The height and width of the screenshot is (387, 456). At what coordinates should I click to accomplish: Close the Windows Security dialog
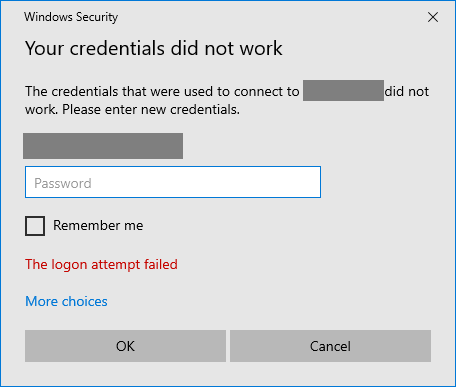coord(433,17)
